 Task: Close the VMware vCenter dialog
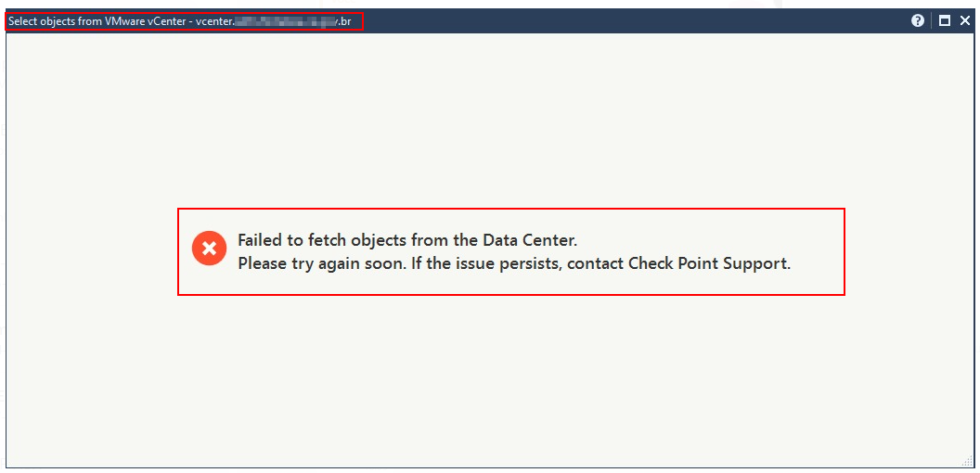coord(965,20)
